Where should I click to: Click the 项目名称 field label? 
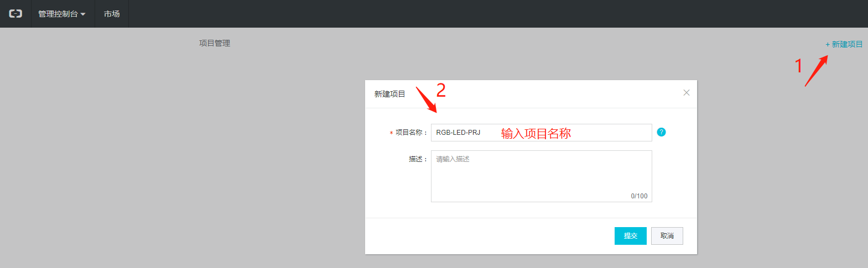point(410,133)
